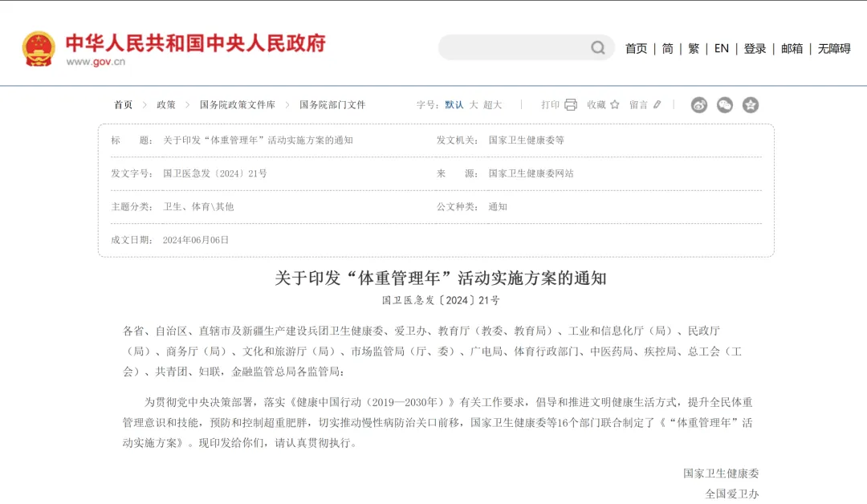Share the page to Weibo

point(699,105)
